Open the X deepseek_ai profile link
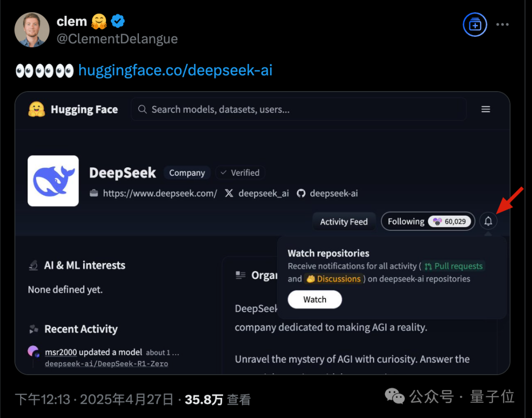Viewport: 532px width, 418px height. click(x=257, y=193)
